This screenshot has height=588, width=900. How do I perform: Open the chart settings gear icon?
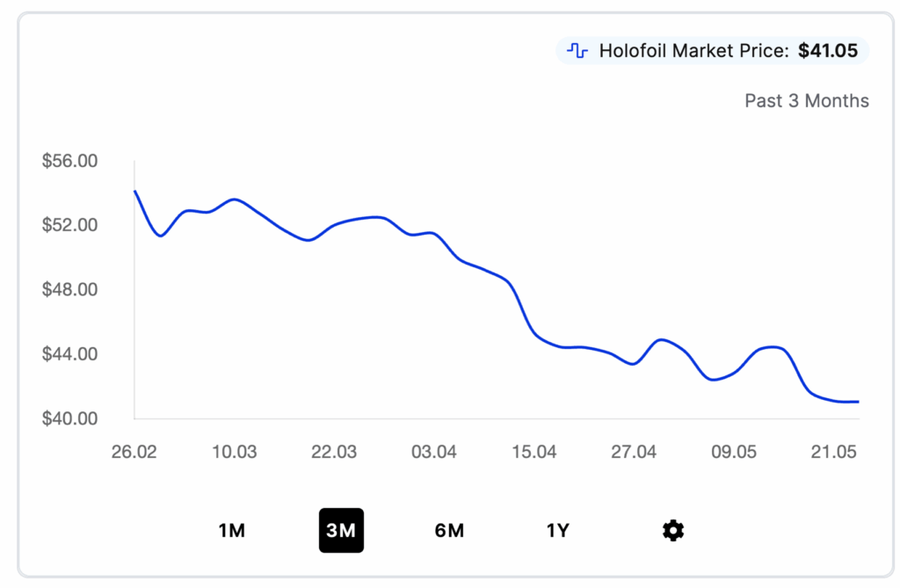point(673,530)
